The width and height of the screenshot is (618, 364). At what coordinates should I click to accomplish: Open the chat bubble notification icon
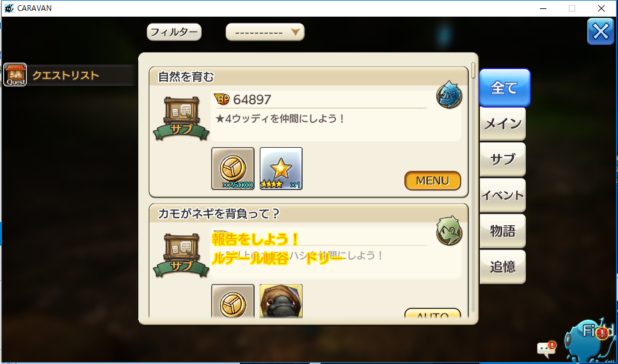pos(546,349)
